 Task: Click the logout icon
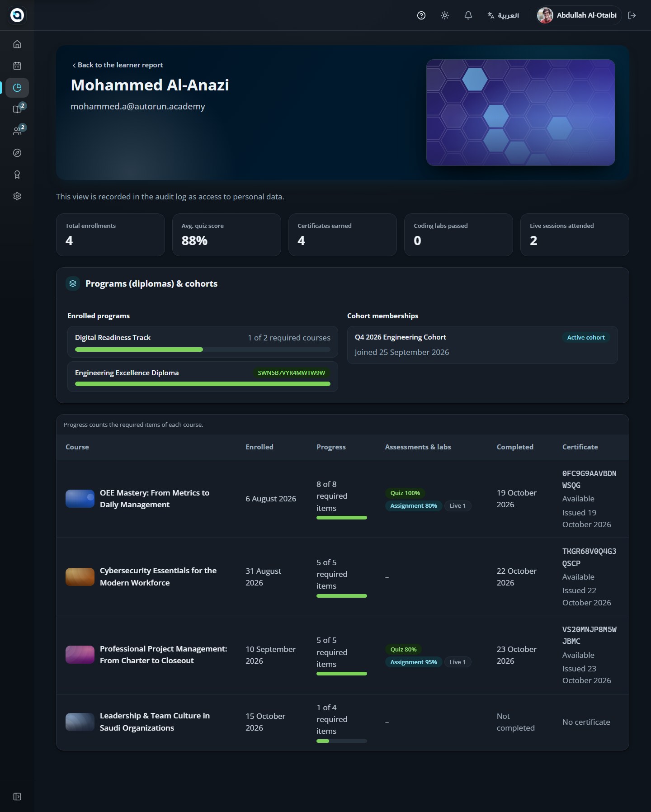(632, 15)
